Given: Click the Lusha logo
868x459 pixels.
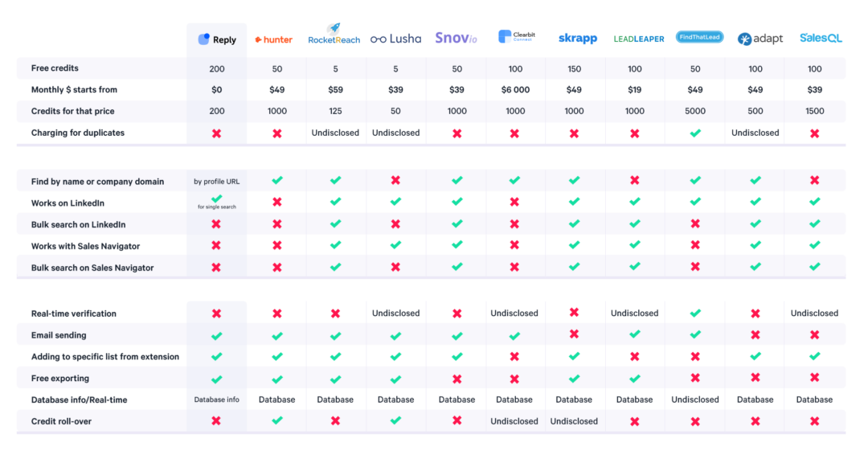Looking at the screenshot, I should click(x=395, y=39).
